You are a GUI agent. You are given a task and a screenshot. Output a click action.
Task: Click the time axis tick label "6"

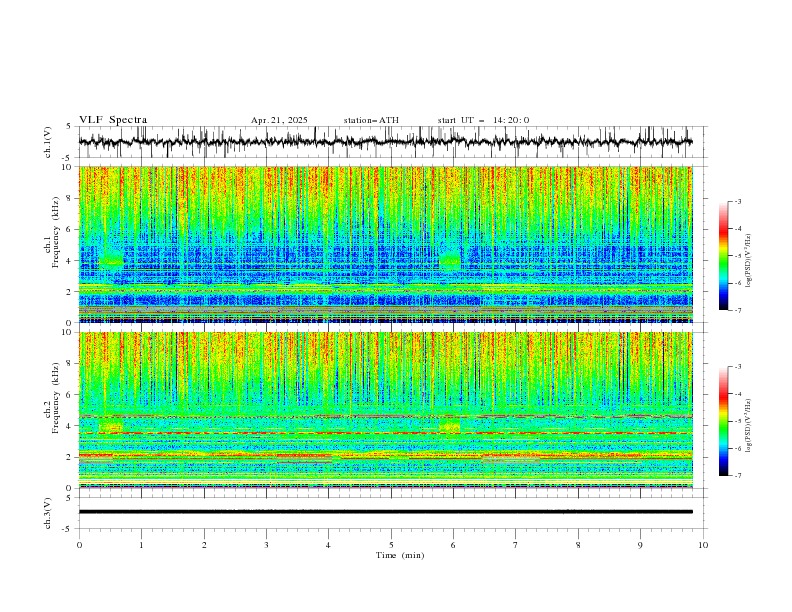point(453,545)
